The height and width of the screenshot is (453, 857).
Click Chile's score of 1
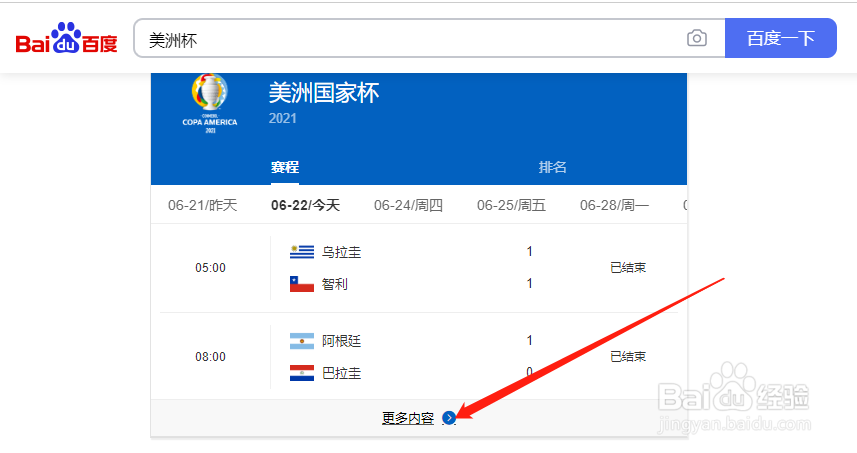pyautogui.click(x=529, y=283)
